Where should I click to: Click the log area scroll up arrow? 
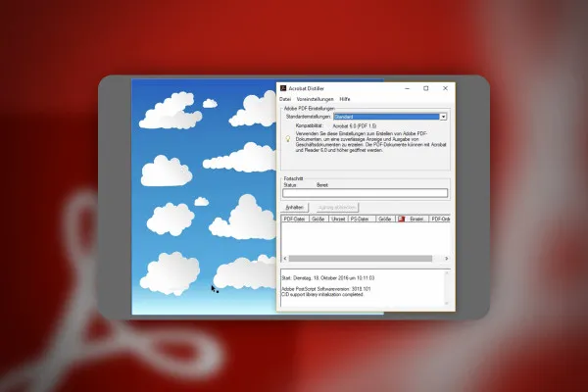point(447,273)
